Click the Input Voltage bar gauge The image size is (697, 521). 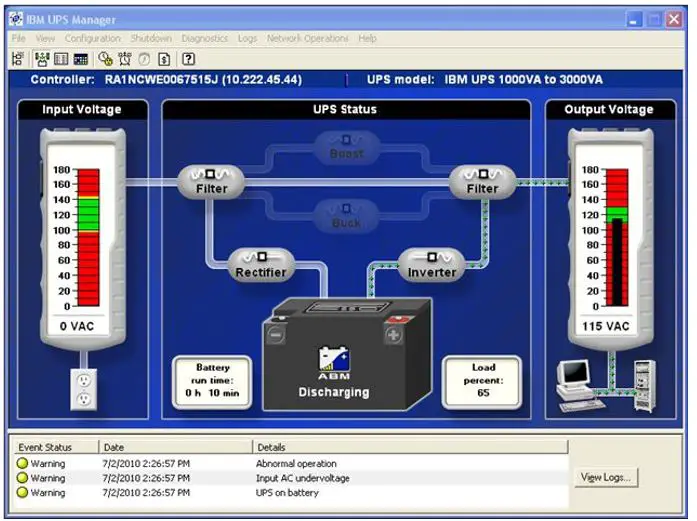88,237
